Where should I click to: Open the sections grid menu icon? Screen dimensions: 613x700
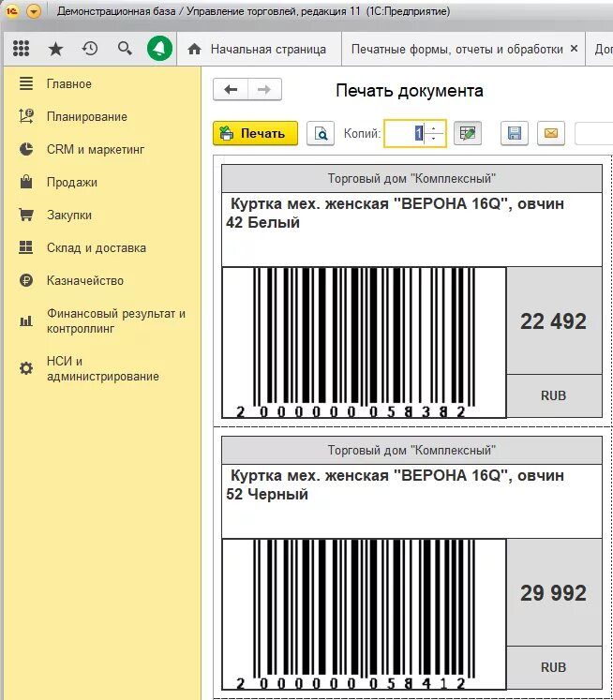coord(21,48)
